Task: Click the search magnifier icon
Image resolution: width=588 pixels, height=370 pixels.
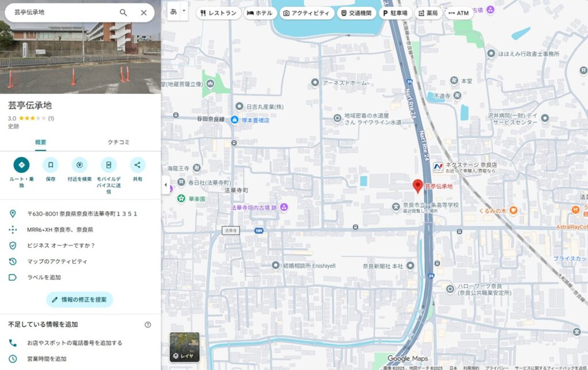Action: [123, 13]
